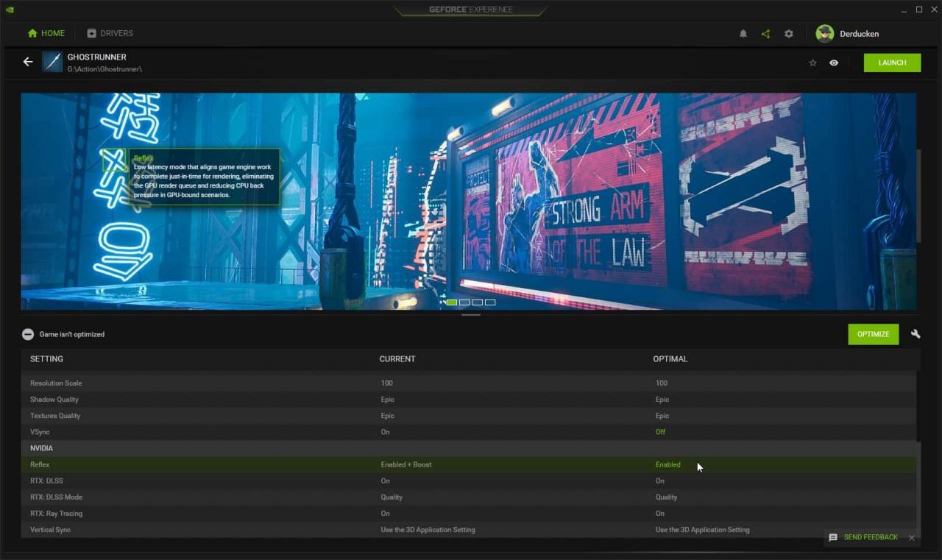Select the VSync setting row
The height and width of the screenshot is (560, 942).
tap(469, 432)
